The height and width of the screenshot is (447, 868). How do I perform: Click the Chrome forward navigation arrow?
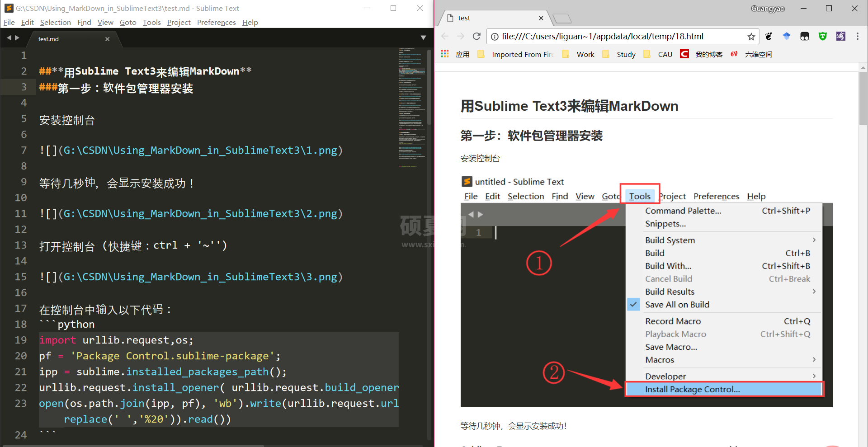click(461, 36)
